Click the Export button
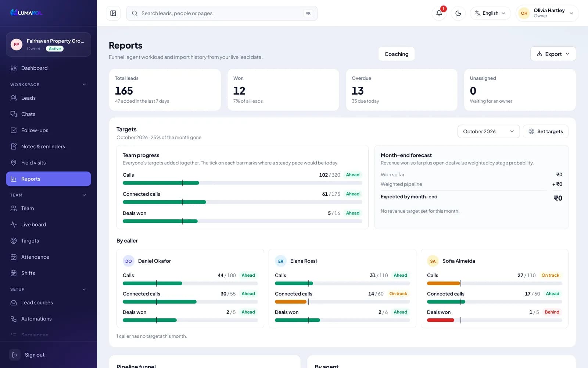The width and height of the screenshot is (588, 368). point(553,54)
